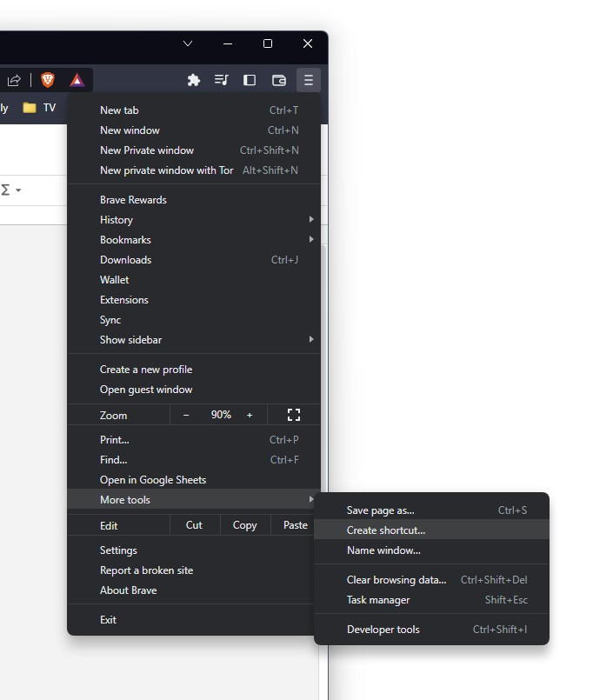Click the hamburger main menu button

(308, 80)
